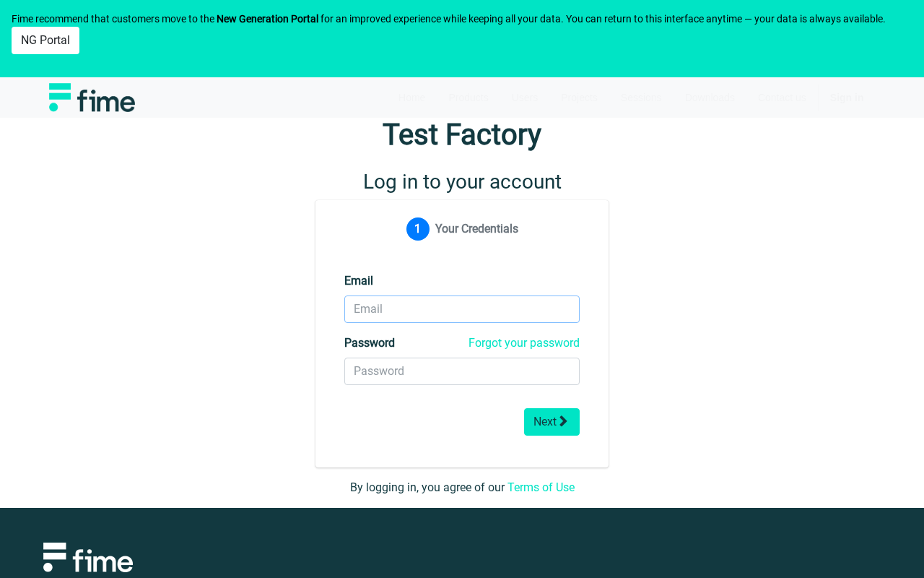Open the Projects menu item
924x578 pixels.
coord(580,98)
